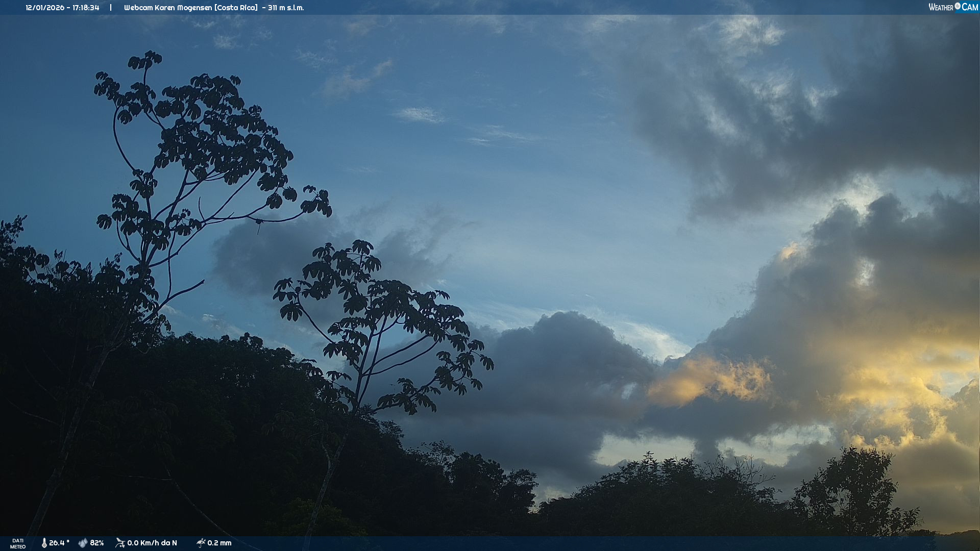980x551 pixels.
Task: Click the timestamp 17:18:34
Action: point(86,8)
